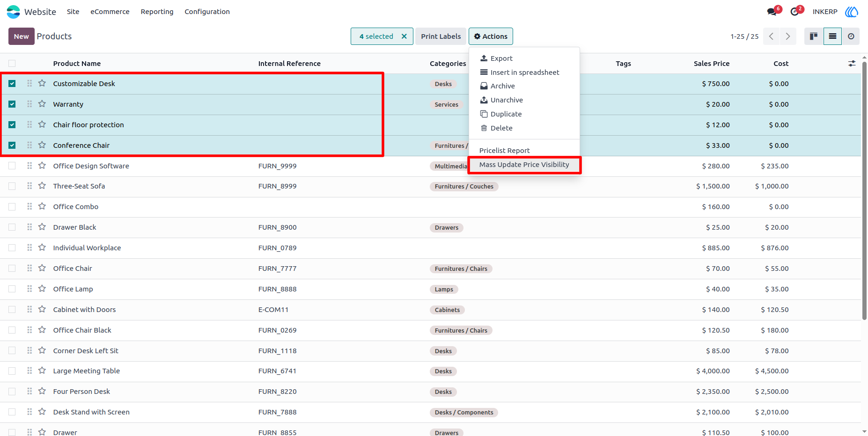Toggle the select-all header checkbox
Screen dimensions: 868x436
[12, 64]
